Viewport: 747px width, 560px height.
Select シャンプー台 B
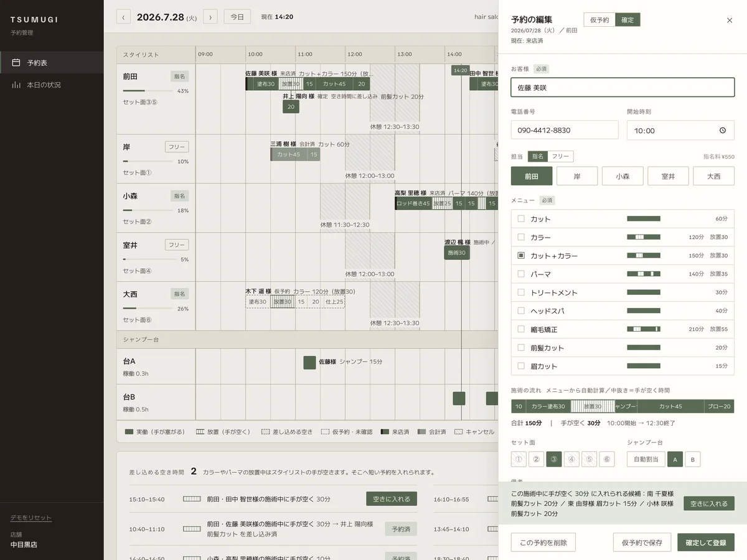click(x=693, y=459)
